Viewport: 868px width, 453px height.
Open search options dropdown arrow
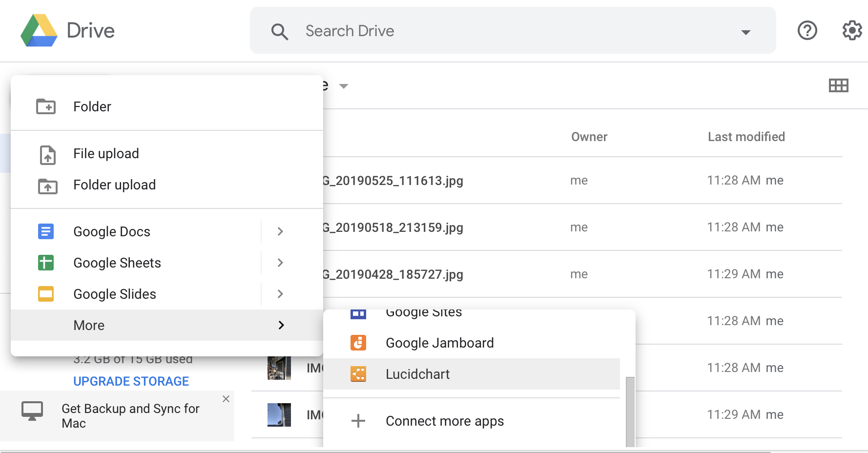[x=745, y=32]
